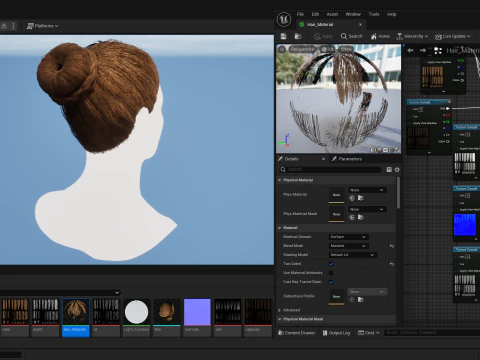Image resolution: width=480 pixels, height=360 pixels.
Task: Open the Content Drawer
Action: pos(296,333)
